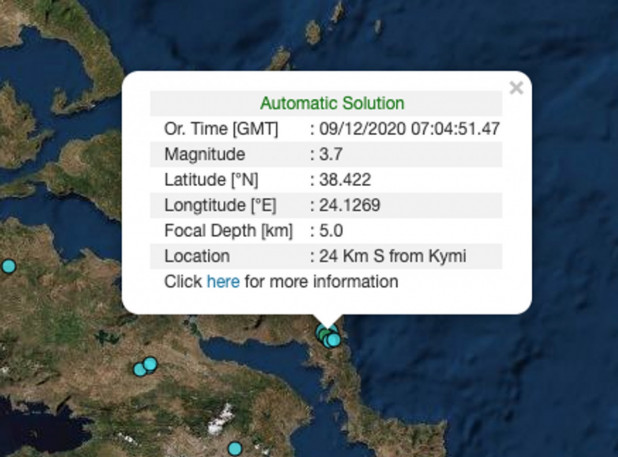
Task: Click the latitude value 38.422
Action: (x=342, y=180)
